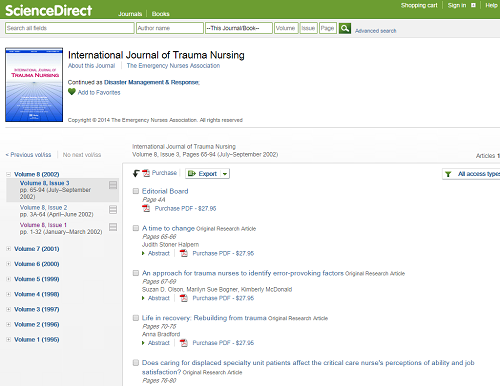Screen dimensions: 500x386
Task: Click the green filter funnel icon
Action: click(x=448, y=174)
